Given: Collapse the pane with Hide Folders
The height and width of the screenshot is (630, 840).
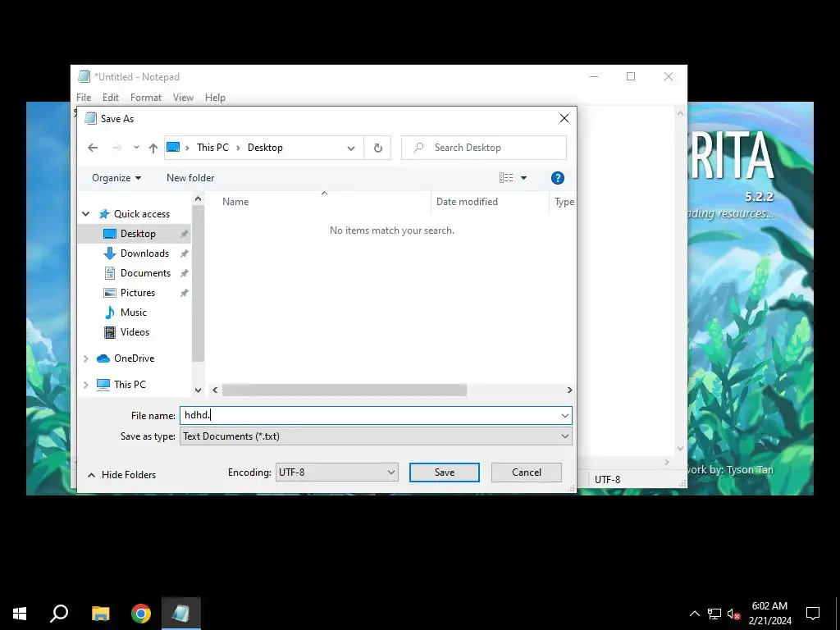Looking at the screenshot, I should point(122,475).
